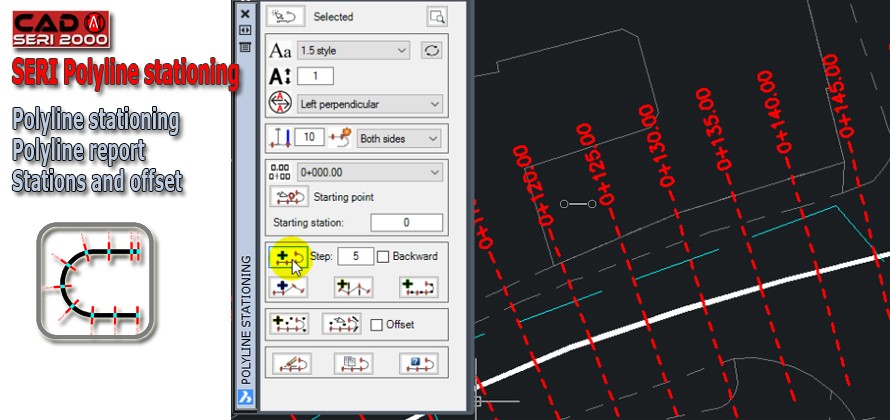Click the Starting station input field
The width and height of the screenshot is (890, 420).
coord(406,222)
